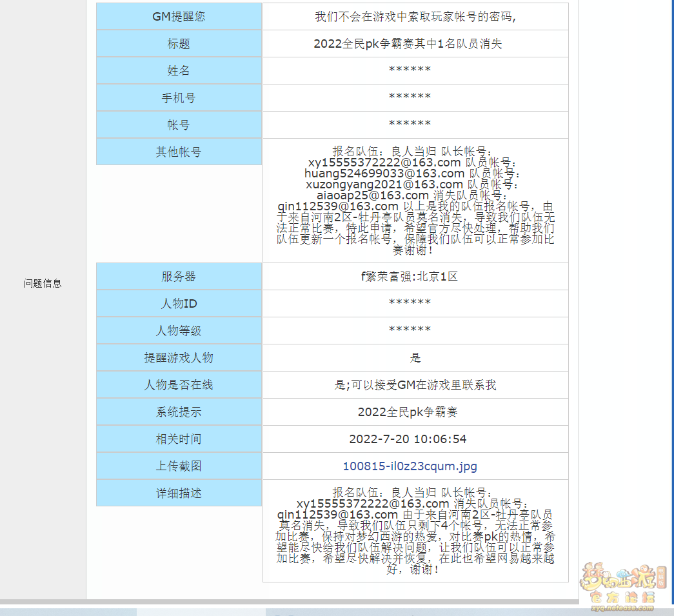
Task: Click the 系统提示 value 2022全民pk争霸赛
Action: click(408, 412)
